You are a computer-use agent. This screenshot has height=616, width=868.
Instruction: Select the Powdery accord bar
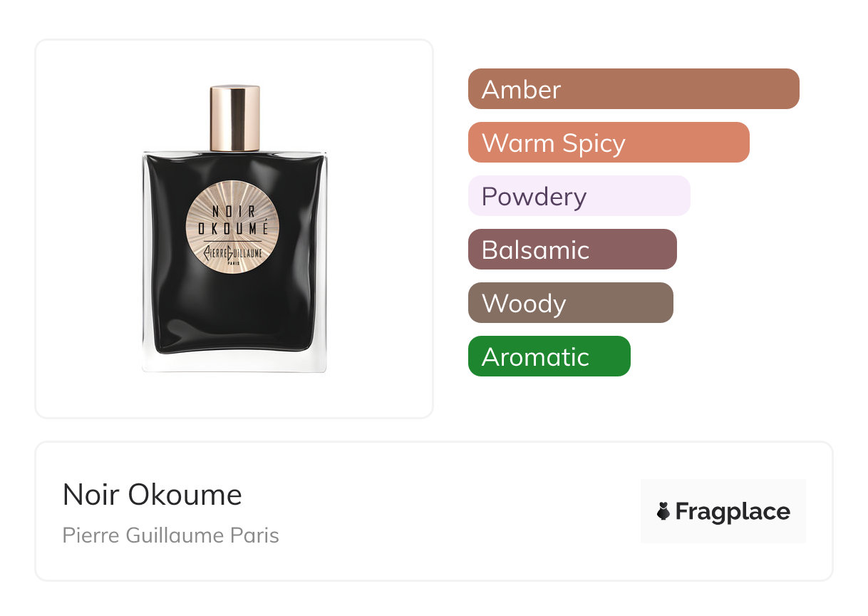click(x=579, y=196)
